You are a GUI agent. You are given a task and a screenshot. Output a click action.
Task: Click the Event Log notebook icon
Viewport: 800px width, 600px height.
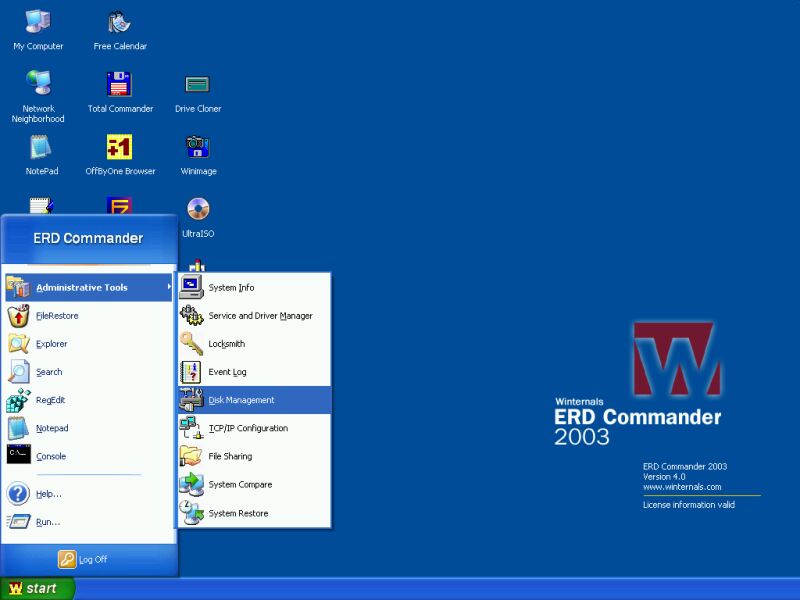[191, 372]
